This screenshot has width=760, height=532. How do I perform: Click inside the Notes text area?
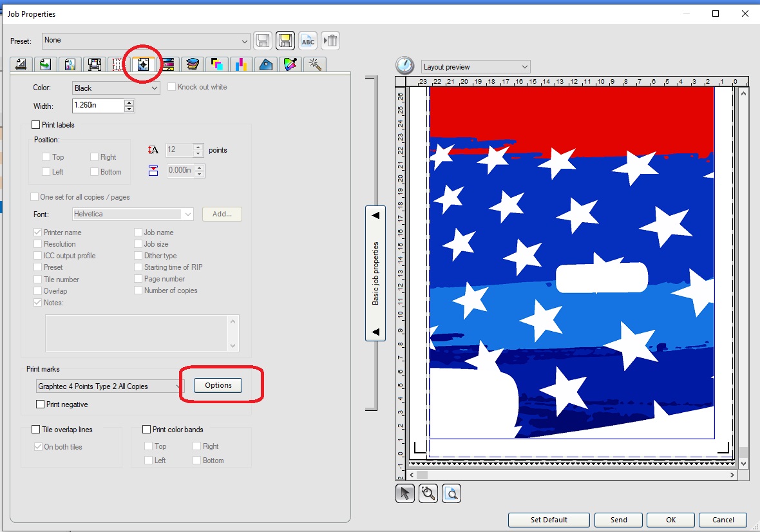pyautogui.click(x=137, y=333)
